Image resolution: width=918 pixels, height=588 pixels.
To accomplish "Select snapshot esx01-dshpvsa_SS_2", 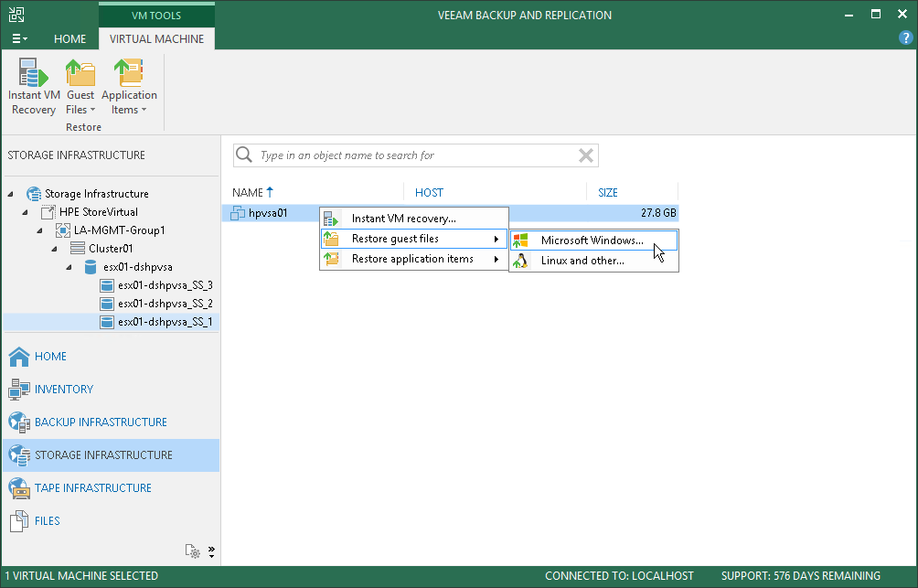I will point(165,304).
